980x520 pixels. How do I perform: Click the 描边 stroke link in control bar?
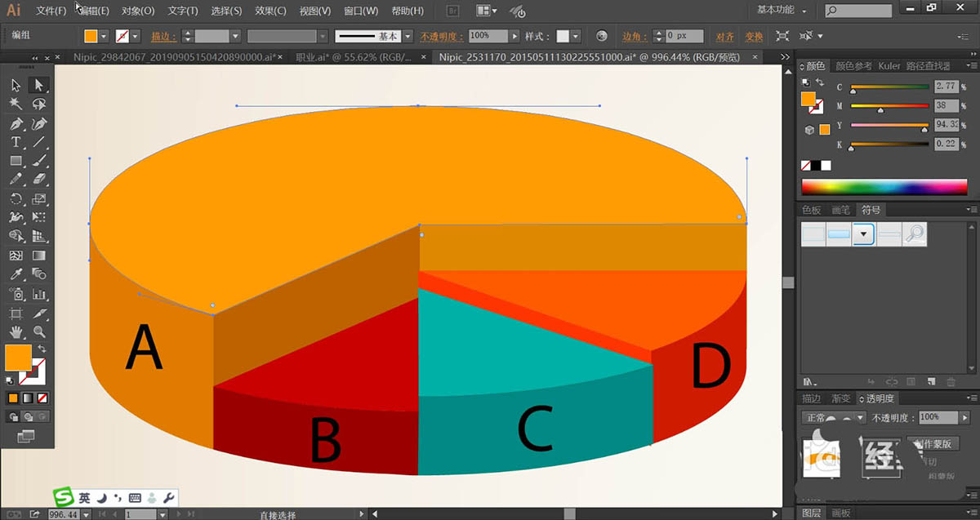coord(164,36)
